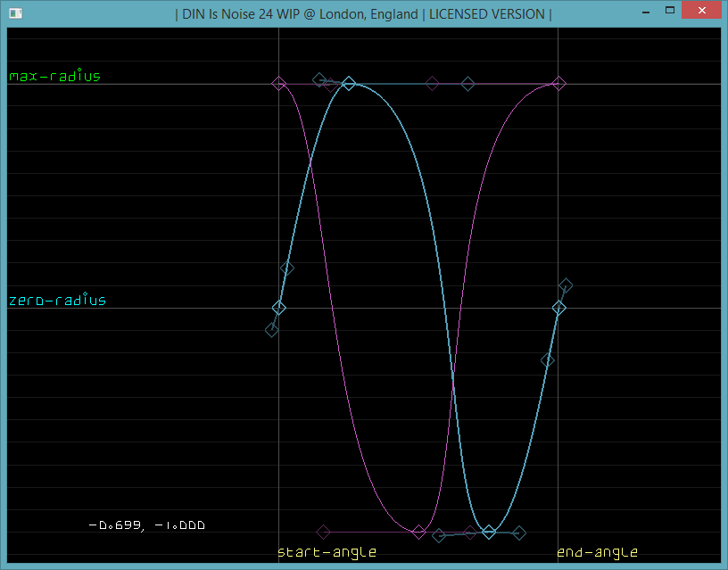Image resolution: width=728 pixels, height=570 pixels.
Task: Select the magenta curve vertex at end-angle on max-radius
Action: click(559, 84)
